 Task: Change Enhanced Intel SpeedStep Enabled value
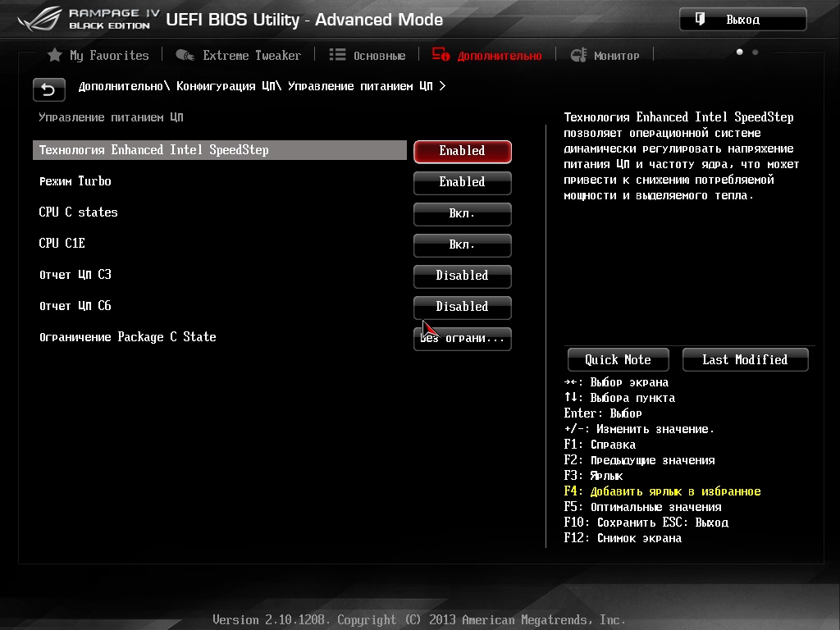pos(463,151)
